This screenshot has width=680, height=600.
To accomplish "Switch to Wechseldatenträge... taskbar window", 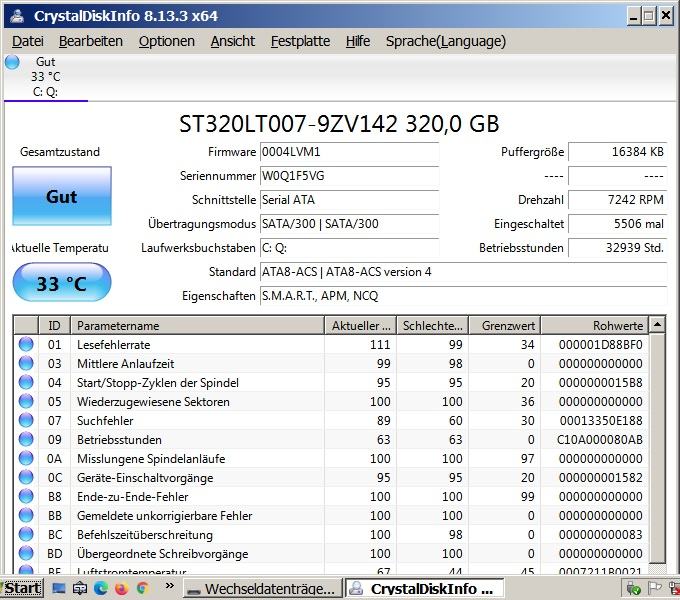I will (x=263, y=589).
